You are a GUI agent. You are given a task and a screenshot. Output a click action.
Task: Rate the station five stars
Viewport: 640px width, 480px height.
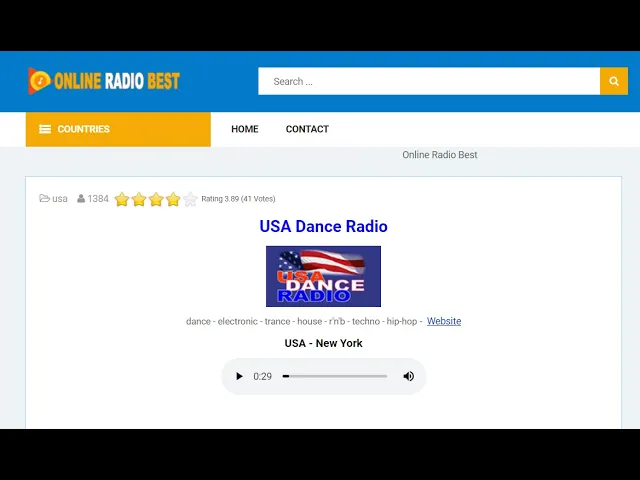coord(190,199)
